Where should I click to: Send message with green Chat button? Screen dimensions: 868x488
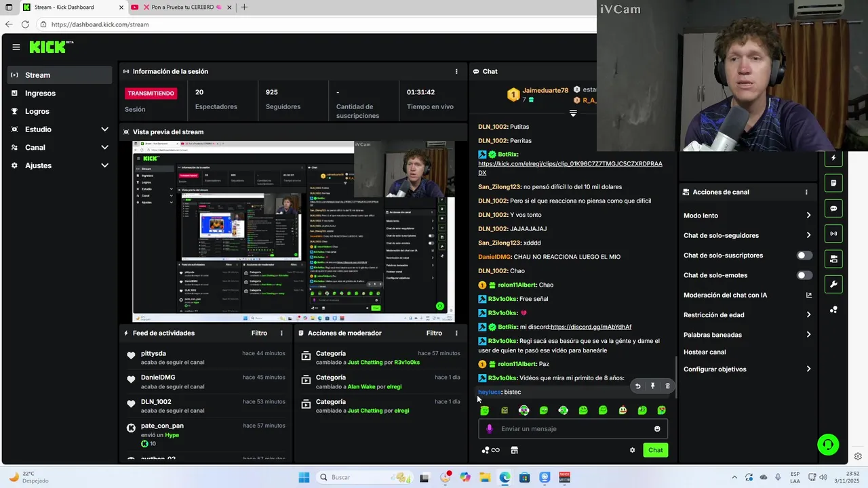(655, 450)
